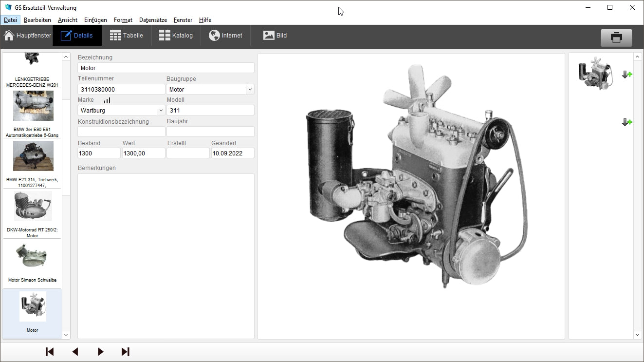Open the Datensätze menu
Screen dimensions: 644x362
[x=153, y=20]
